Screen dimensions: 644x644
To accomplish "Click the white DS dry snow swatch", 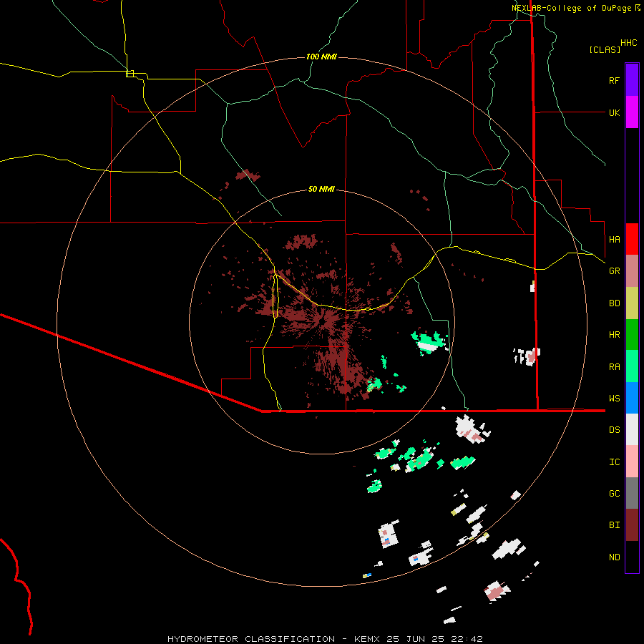I will pos(632,429).
